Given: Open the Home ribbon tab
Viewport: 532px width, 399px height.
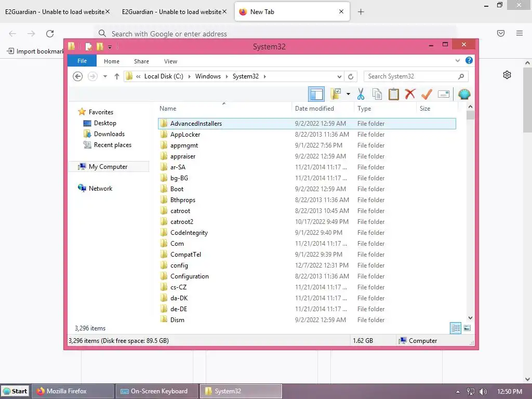Looking at the screenshot, I should [x=112, y=61].
